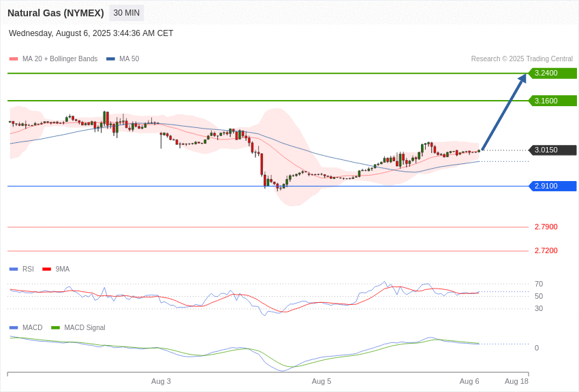Click the MACD legend label
The image size is (579, 392).
[x=33, y=327]
